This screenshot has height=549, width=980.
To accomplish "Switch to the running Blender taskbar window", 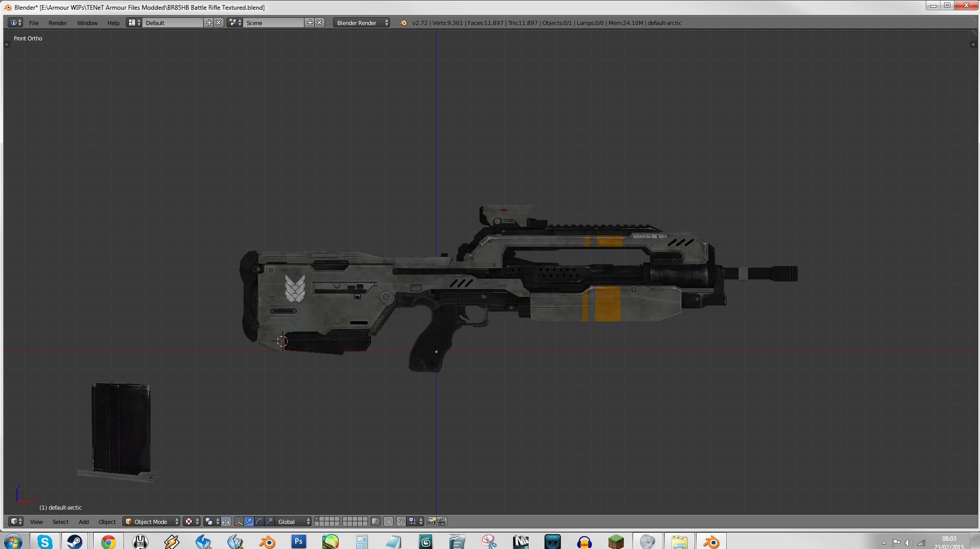I will point(711,541).
